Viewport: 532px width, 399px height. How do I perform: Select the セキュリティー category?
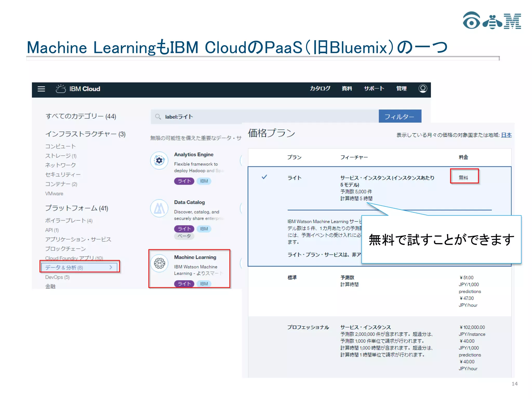point(63,175)
